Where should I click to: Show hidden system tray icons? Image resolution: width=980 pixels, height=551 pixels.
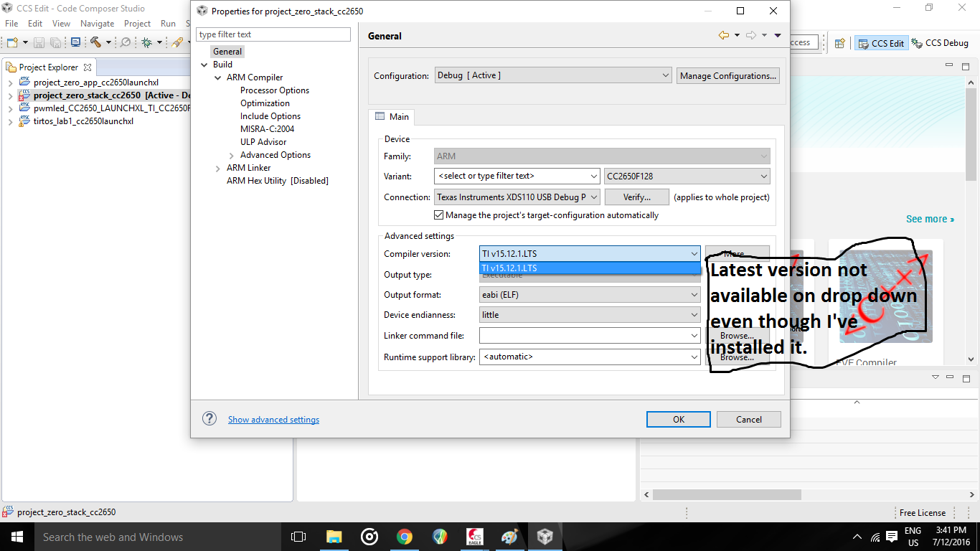(857, 537)
